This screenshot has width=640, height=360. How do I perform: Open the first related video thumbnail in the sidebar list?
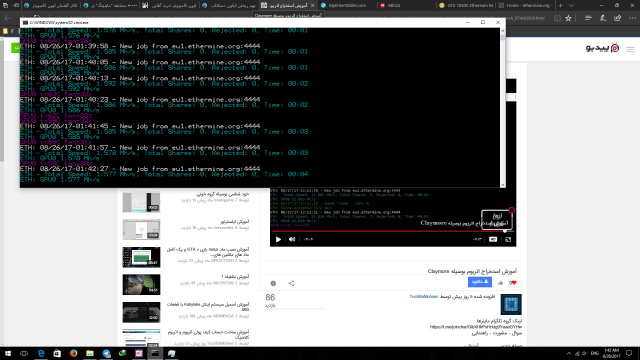coord(141,202)
